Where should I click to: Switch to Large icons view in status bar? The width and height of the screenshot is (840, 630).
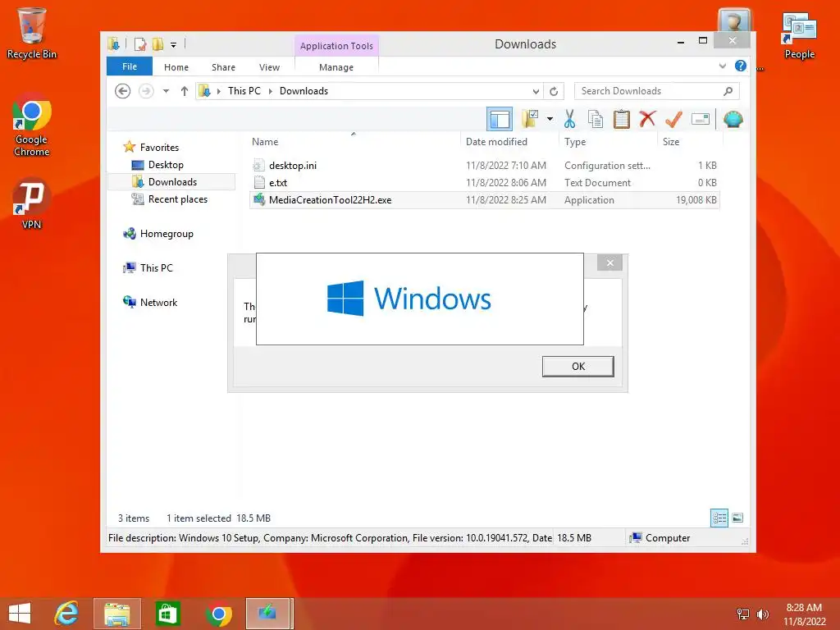click(737, 518)
